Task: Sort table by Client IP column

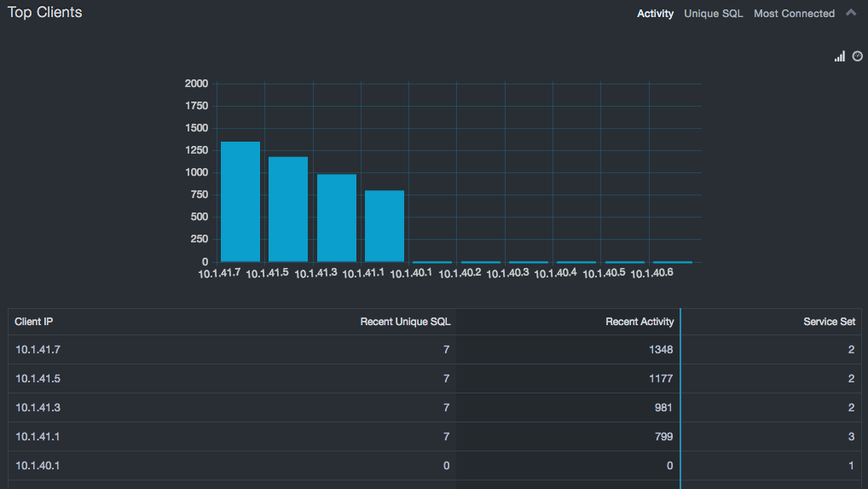Action: (x=34, y=322)
